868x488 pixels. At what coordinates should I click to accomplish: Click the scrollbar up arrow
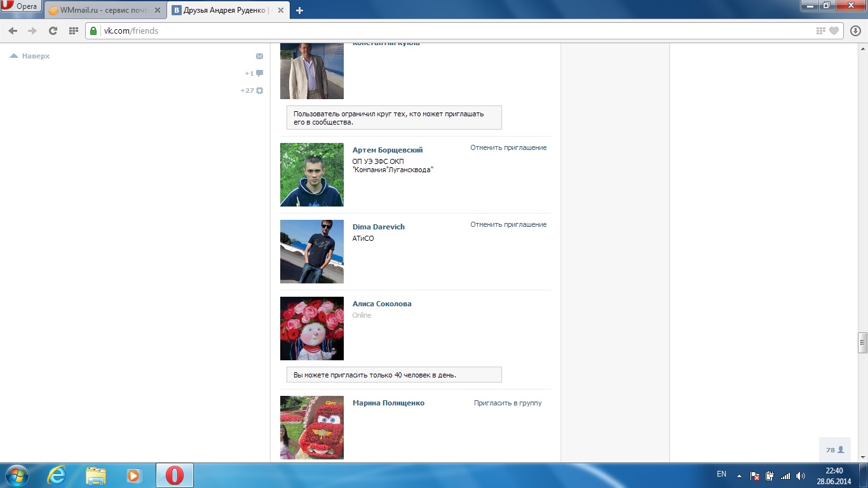862,48
